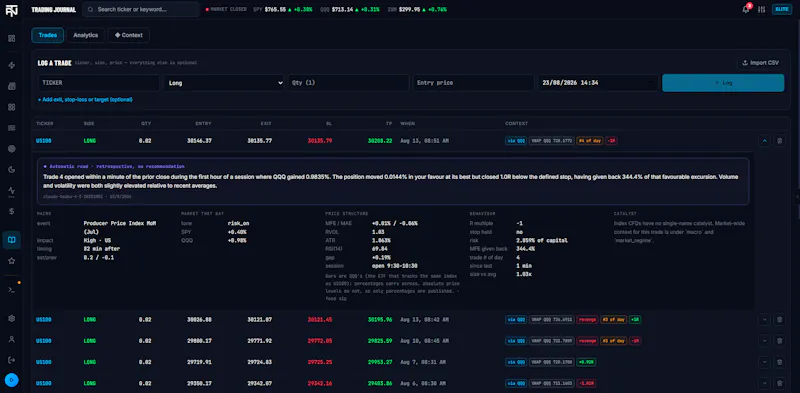This screenshot has height=393, width=800.
Task: Delete the Aug 7, 08:31 AM trade
Action: 779,362
